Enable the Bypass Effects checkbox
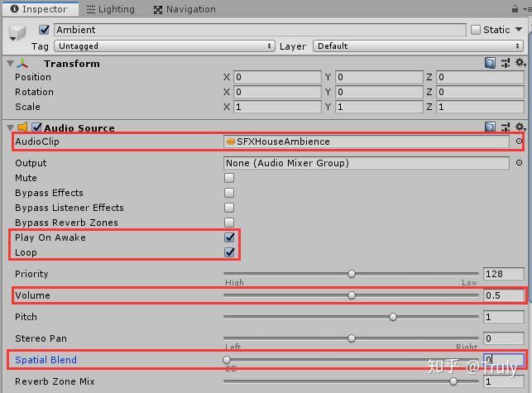Screen dimensions: 532x393 pyautogui.click(x=229, y=193)
